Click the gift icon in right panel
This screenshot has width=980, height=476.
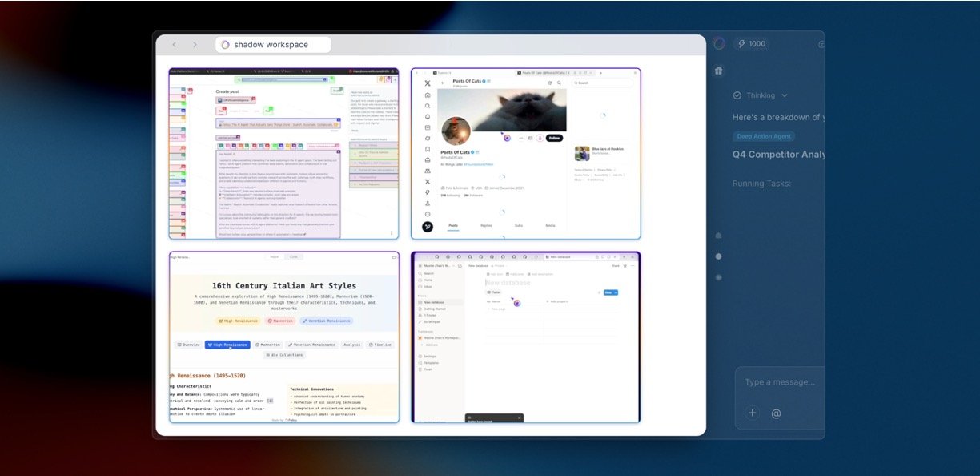[718, 71]
